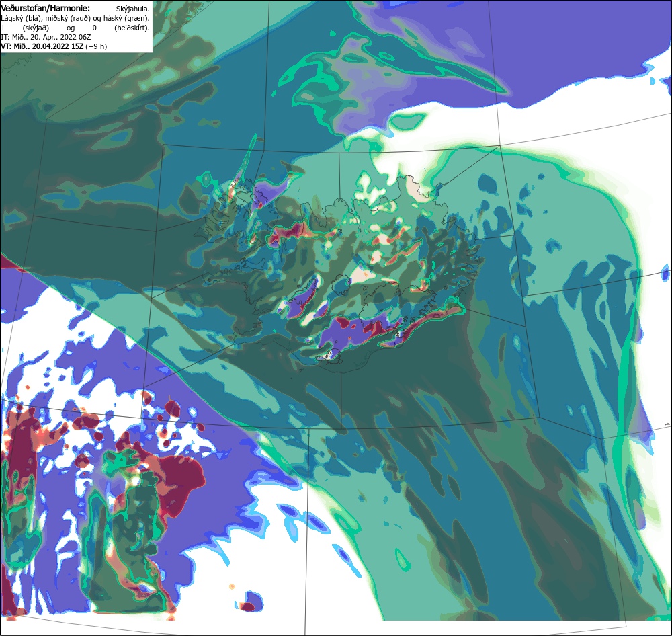Viewport: 672px width, 636px height.
Task: Click the Skýjahula label
Action: click(x=133, y=9)
